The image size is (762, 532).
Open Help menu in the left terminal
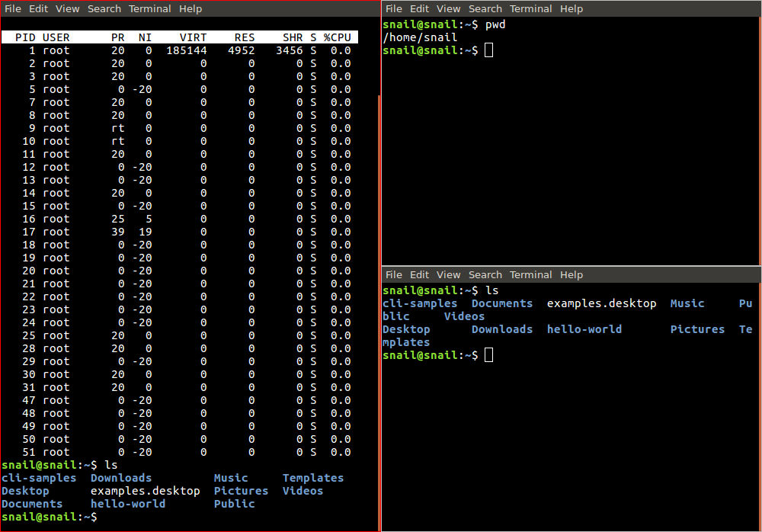pyautogui.click(x=190, y=9)
